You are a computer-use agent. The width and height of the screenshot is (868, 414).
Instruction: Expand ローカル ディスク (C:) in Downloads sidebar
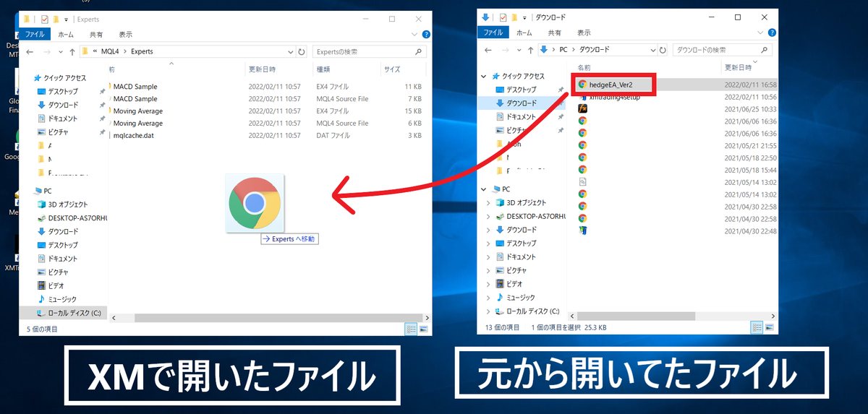490,311
